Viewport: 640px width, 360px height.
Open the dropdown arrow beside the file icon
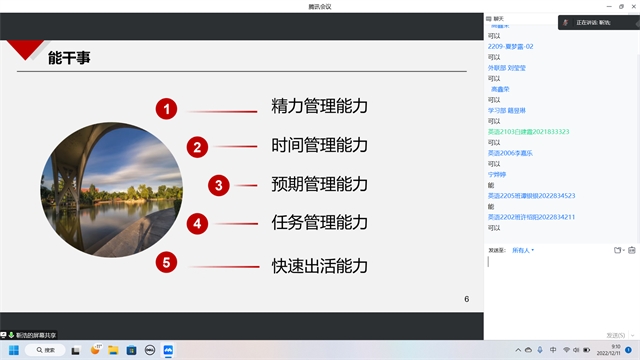click(624, 250)
